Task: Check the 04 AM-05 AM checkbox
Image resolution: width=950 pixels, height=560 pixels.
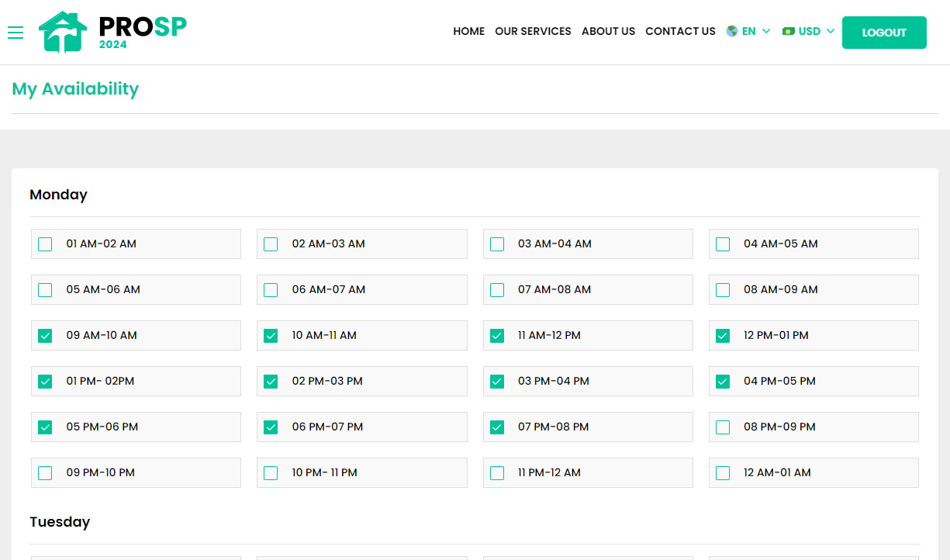Action: click(723, 244)
